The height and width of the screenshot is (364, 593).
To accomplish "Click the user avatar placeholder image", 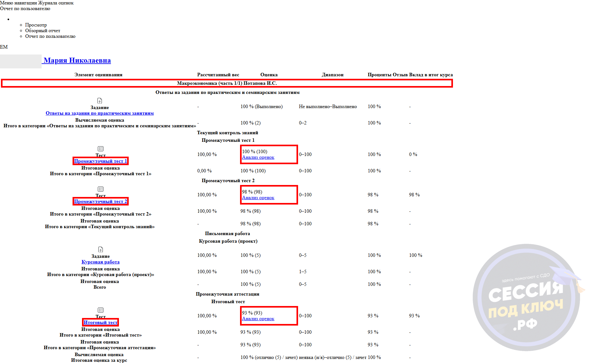I will pyautogui.click(x=21, y=61).
